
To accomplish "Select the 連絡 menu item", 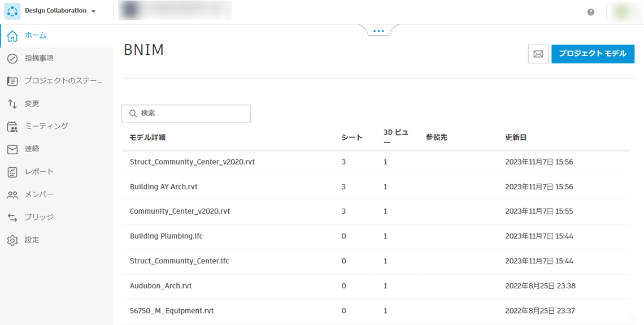I will pos(32,149).
